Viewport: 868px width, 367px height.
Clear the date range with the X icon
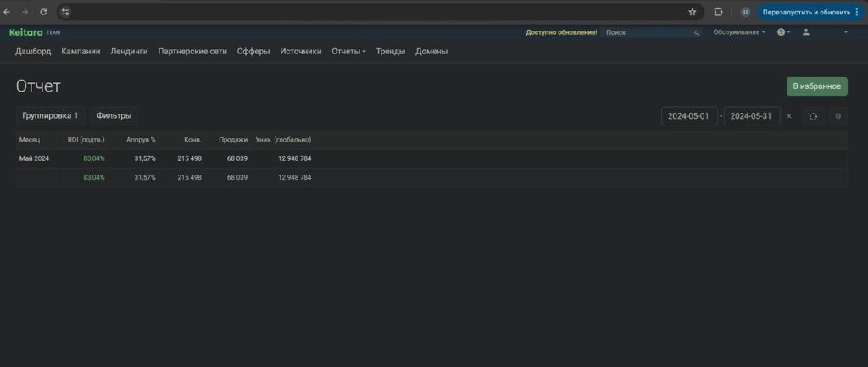pyautogui.click(x=789, y=116)
